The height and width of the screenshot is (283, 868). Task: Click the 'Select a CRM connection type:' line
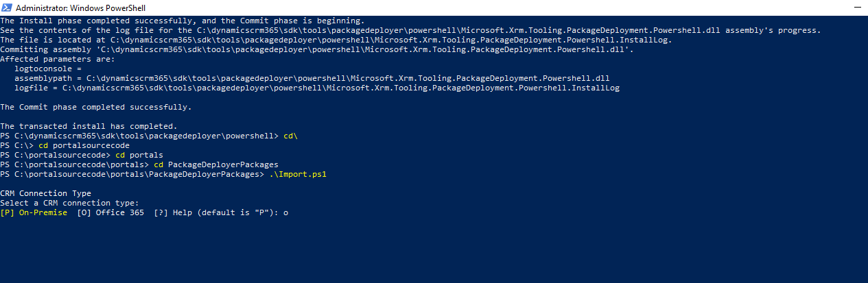[69, 204]
